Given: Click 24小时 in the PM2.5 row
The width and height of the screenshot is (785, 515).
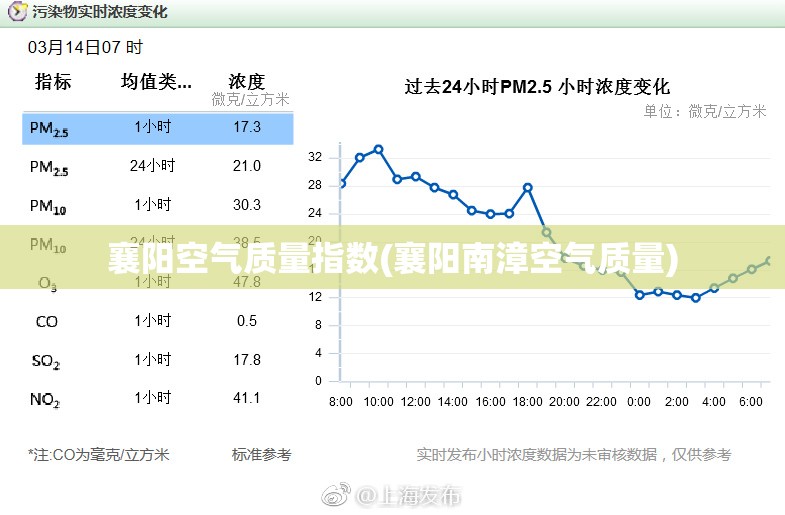Looking at the screenshot, I should point(153,166).
